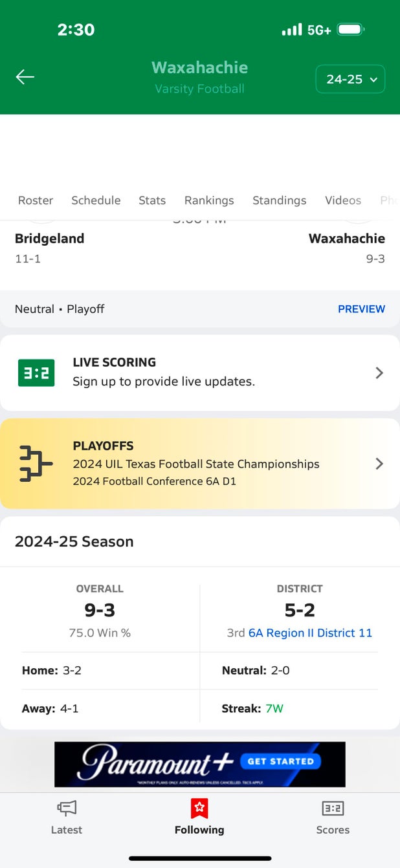The height and width of the screenshot is (868, 400).
Task: Expand Live Scoring with right chevron
Action: coord(379,373)
